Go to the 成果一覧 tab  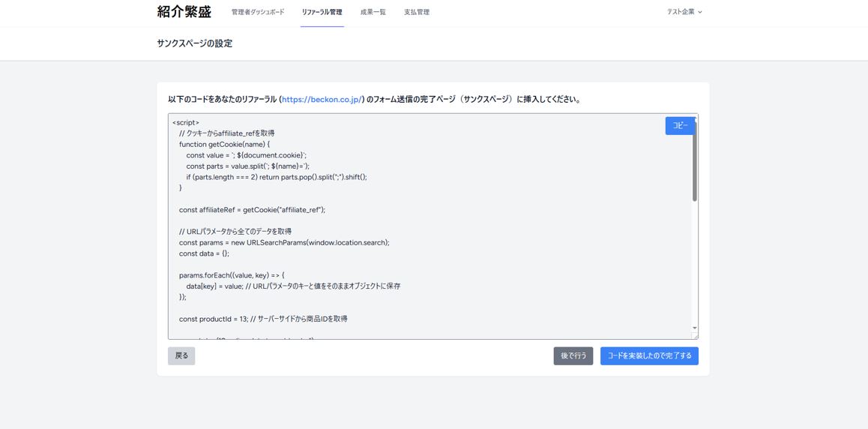[373, 12]
